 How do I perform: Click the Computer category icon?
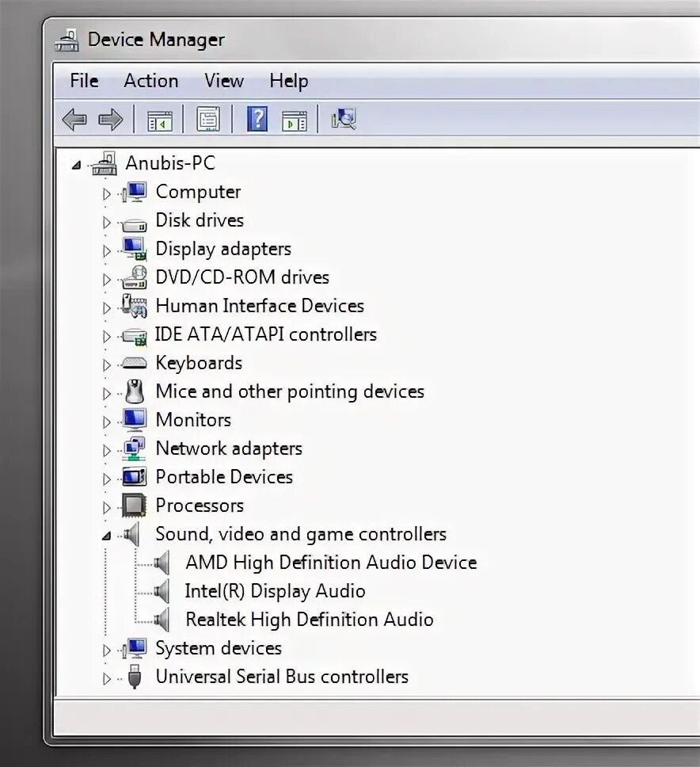tap(135, 192)
